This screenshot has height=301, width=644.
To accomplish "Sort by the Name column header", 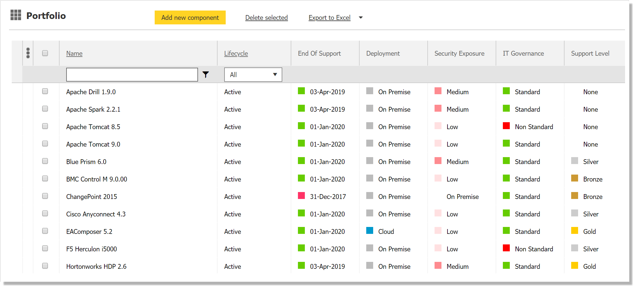I will (x=74, y=54).
